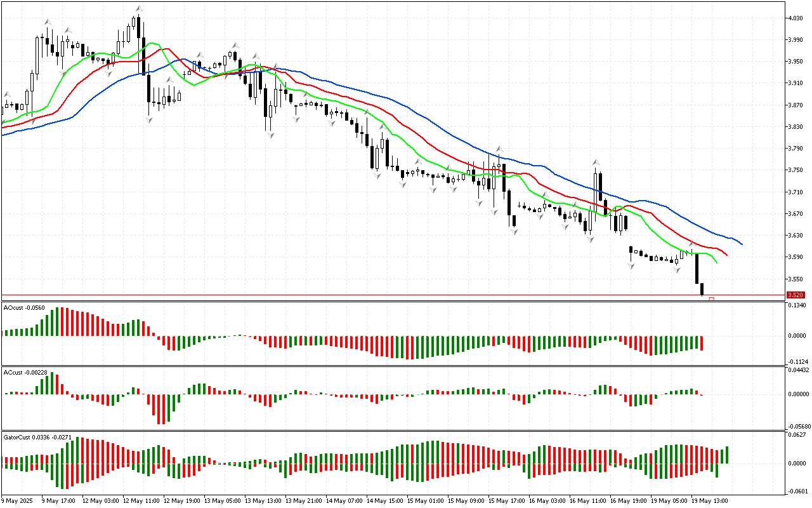Click the small red square marker at chart bottom
The width and height of the screenshot is (812, 508).
(x=712, y=299)
